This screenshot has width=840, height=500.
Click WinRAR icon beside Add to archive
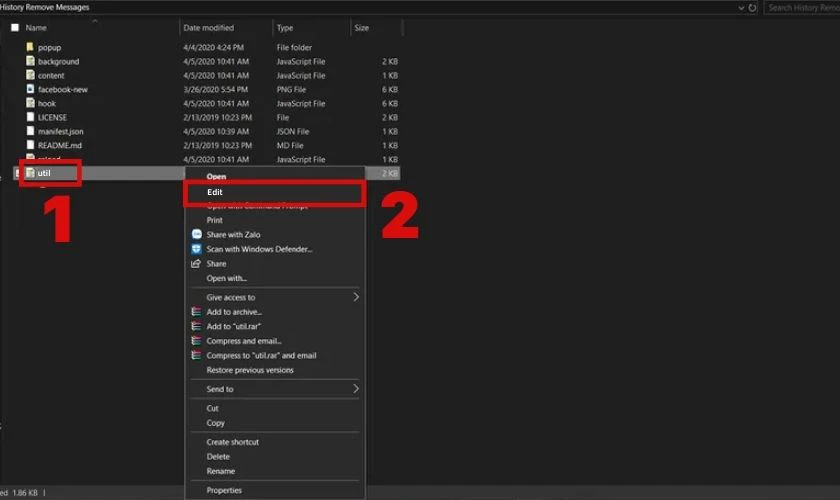point(197,311)
